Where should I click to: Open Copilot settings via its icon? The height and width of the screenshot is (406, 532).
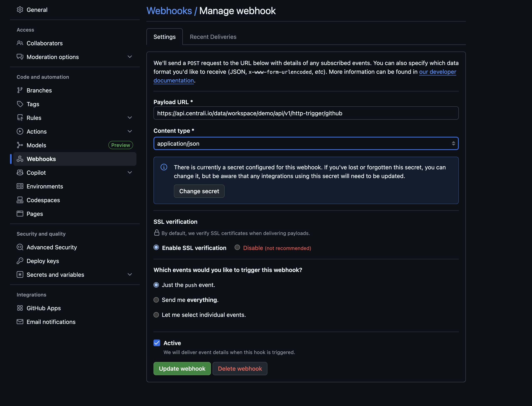point(20,172)
